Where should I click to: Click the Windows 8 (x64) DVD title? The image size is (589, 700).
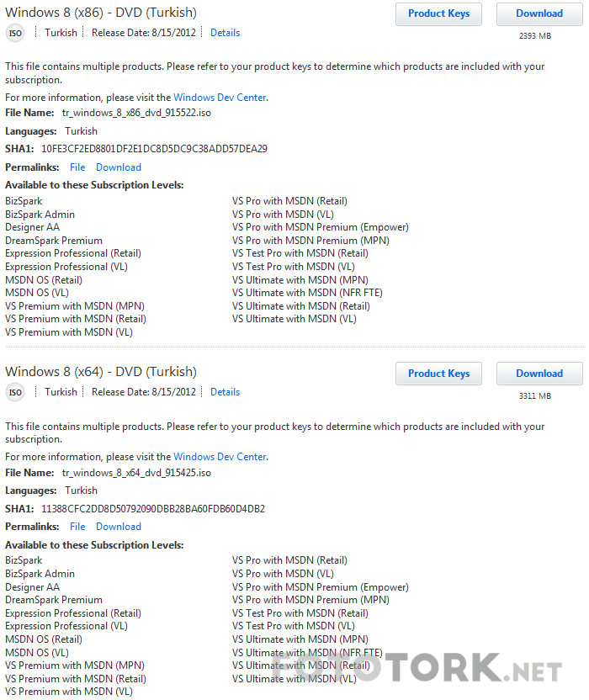pos(101,372)
